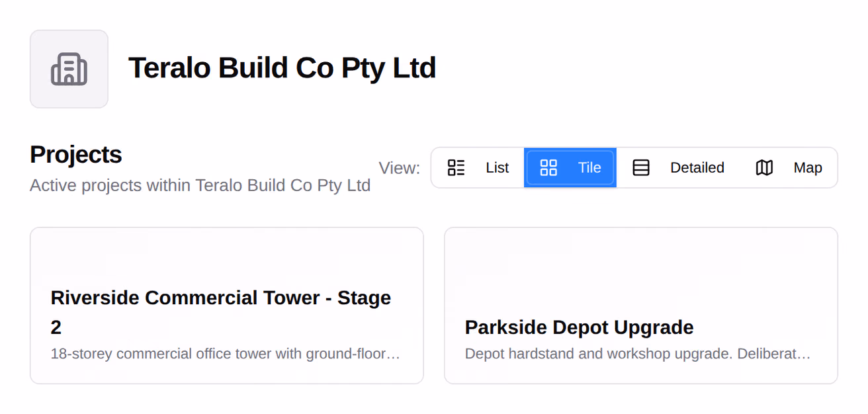Select the Tile view label
868x414 pixels.
(x=589, y=168)
